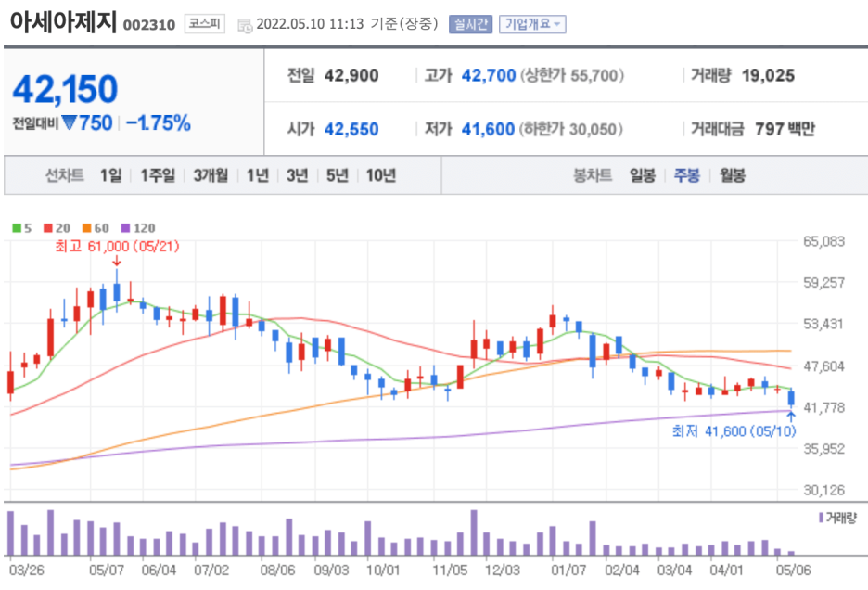Select the 1일 line chart tab
Image resolution: width=868 pixels, height=590 pixels.
click(110, 175)
